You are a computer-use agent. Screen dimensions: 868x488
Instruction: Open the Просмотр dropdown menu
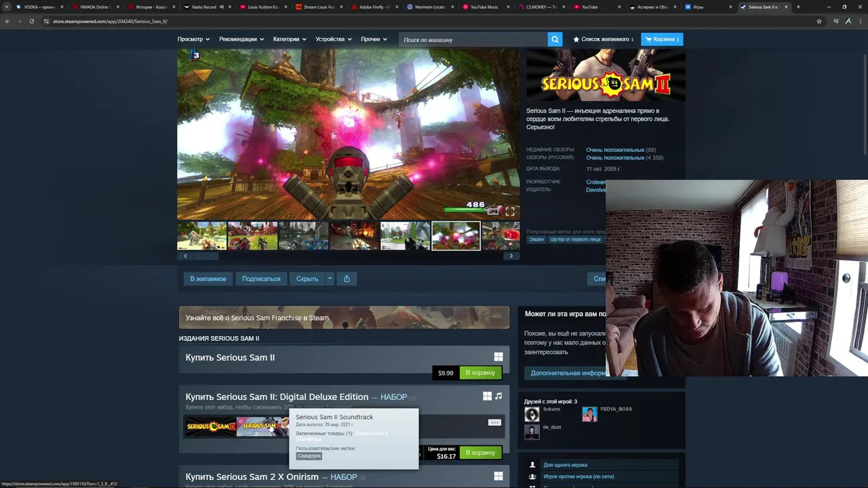193,39
